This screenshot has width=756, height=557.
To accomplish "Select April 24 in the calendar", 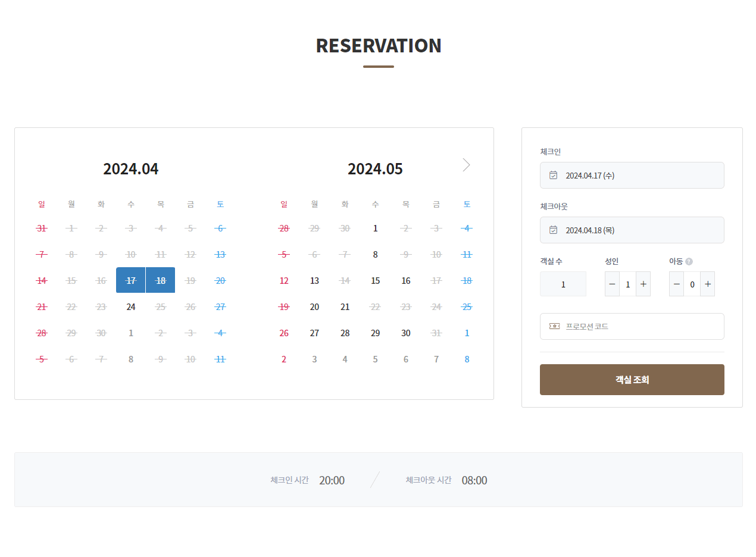I will 131,307.
